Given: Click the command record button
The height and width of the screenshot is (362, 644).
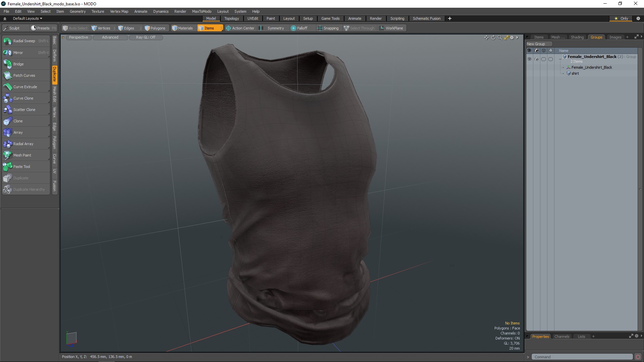Looking at the screenshot, I should tap(638, 357).
